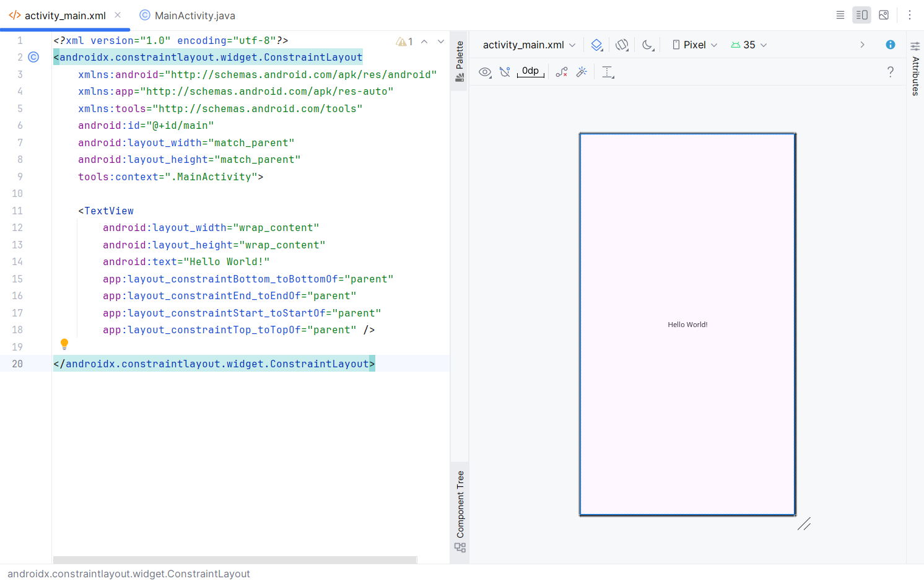Go to previous highlighted error arrow
This screenshot has height=581, width=924.
[424, 41]
